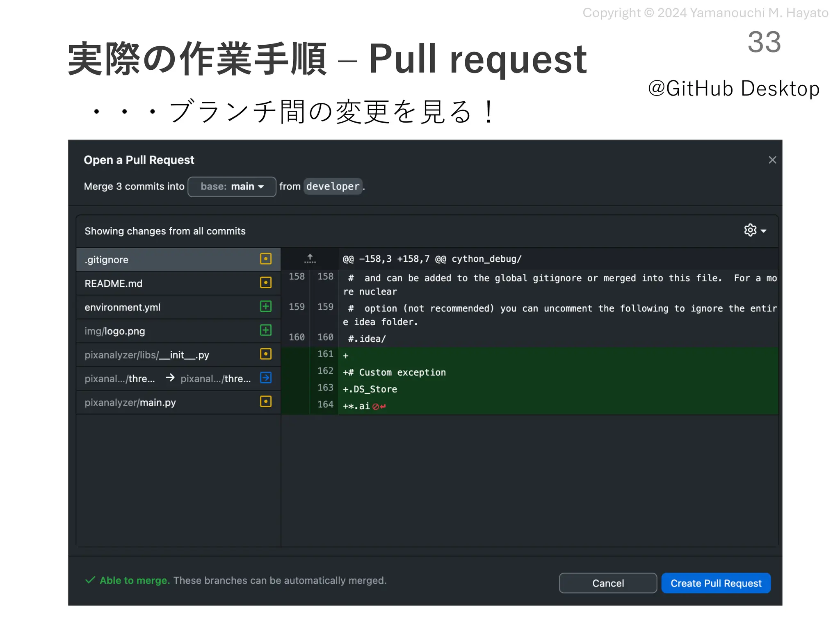Select the .gitignore file row
Viewport: 840px width, 630px height.
[178, 259]
